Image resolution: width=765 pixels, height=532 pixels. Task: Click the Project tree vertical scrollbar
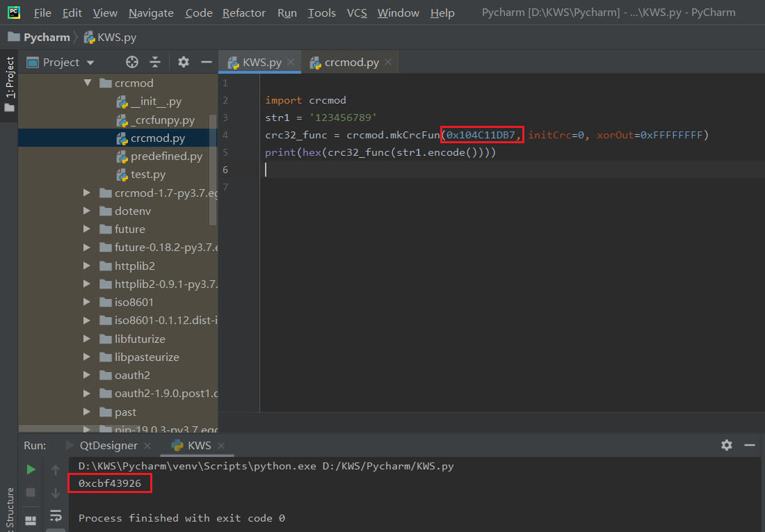213,170
